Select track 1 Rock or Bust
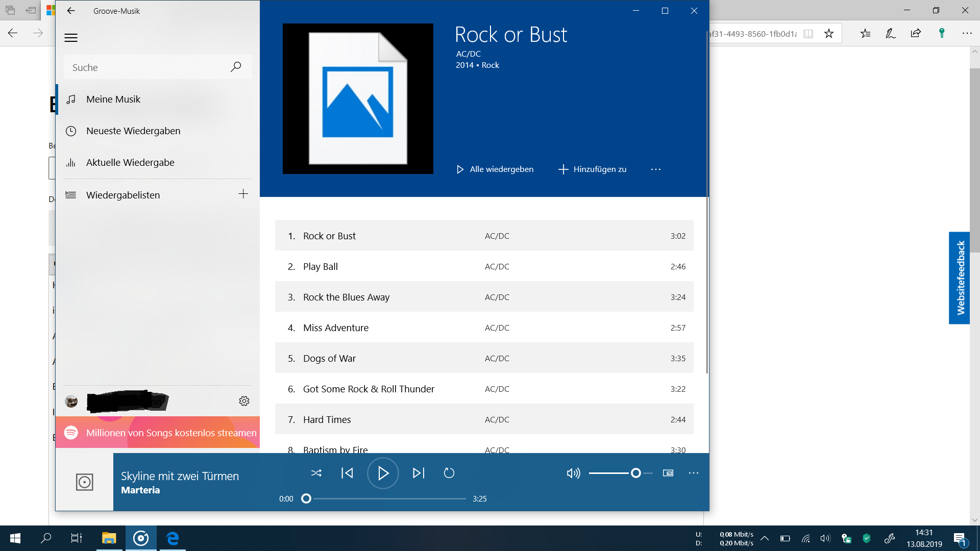The image size is (980, 551). (484, 236)
